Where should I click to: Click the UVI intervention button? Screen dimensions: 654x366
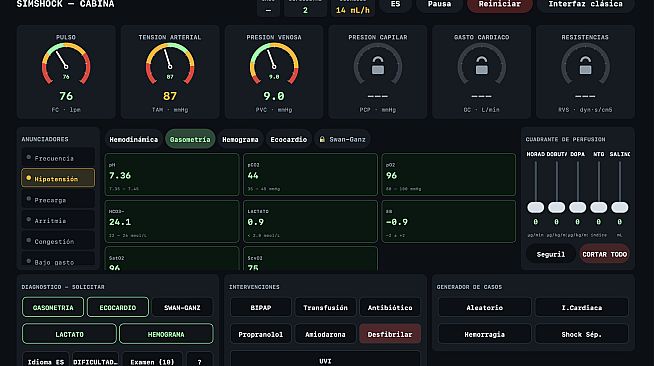click(x=325, y=359)
